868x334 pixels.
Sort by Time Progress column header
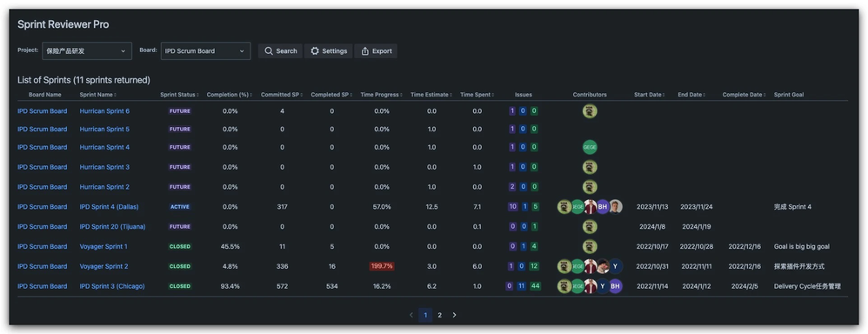[x=381, y=95]
